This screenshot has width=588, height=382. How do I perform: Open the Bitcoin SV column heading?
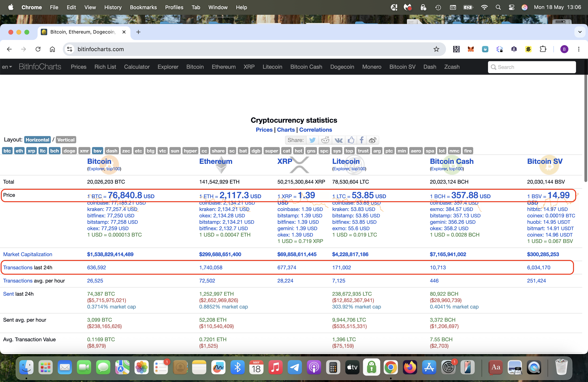point(545,161)
